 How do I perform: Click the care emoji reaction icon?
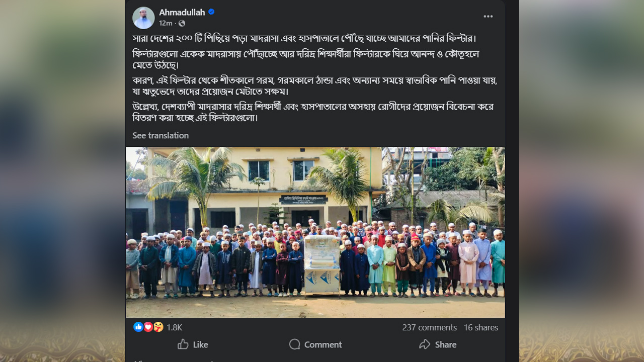click(x=158, y=327)
